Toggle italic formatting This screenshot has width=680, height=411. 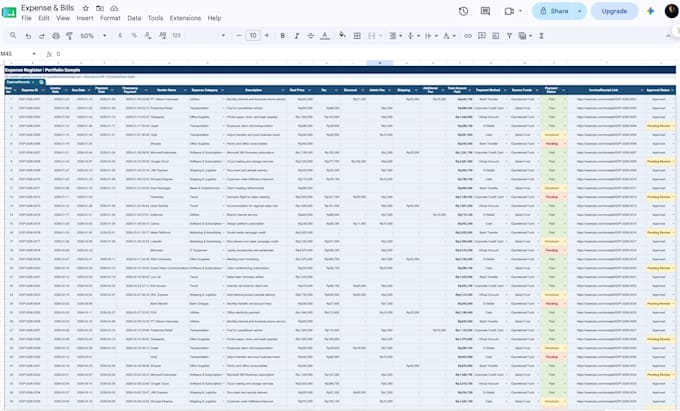tap(297, 36)
